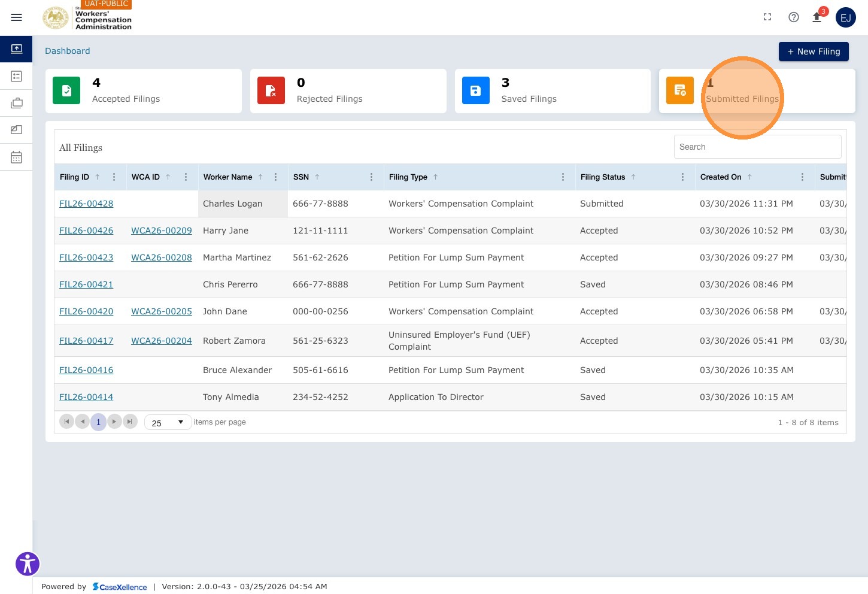Sort by Filing Status arrow
The width and height of the screenshot is (868, 594).
tap(633, 177)
